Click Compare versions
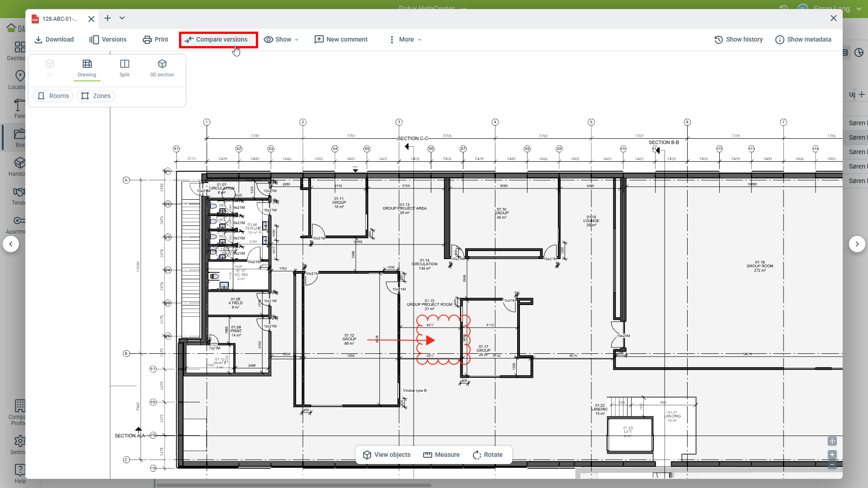Viewport: 868px width, 488px height. point(218,40)
